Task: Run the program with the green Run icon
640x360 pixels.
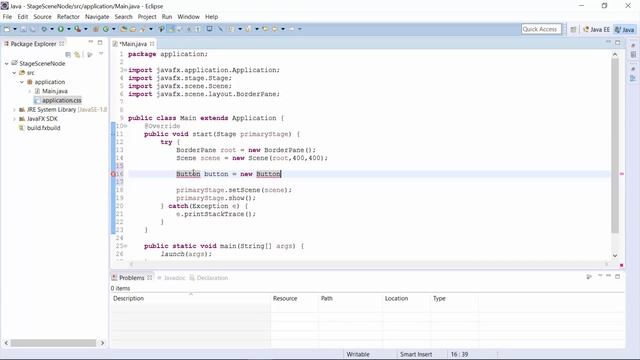Action: [61, 29]
